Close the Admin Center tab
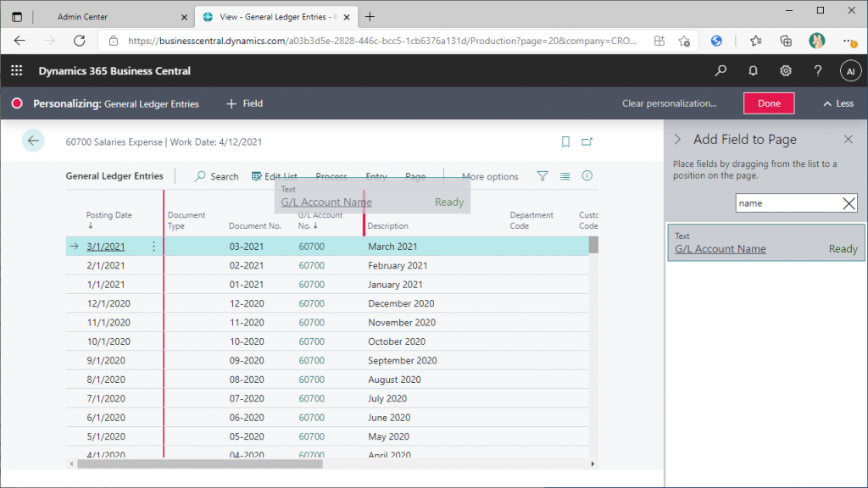Screen dimensions: 868x488 pyautogui.click(x=184, y=17)
